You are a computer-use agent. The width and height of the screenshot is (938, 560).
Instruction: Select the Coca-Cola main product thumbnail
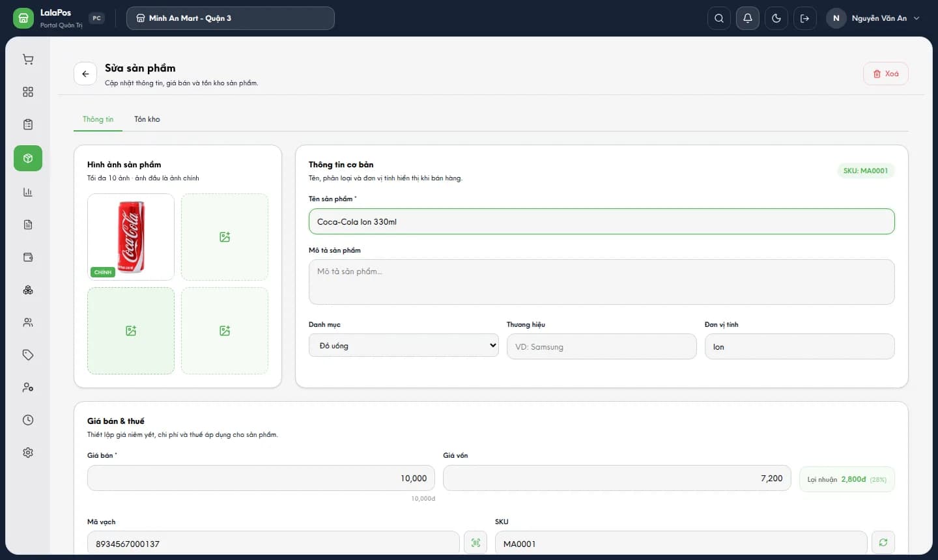(131, 237)
